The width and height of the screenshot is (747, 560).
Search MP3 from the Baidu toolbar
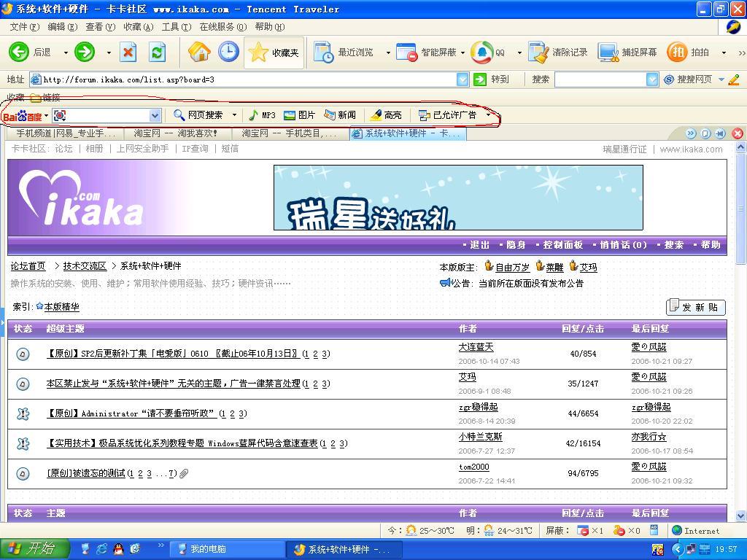[262, 114]
